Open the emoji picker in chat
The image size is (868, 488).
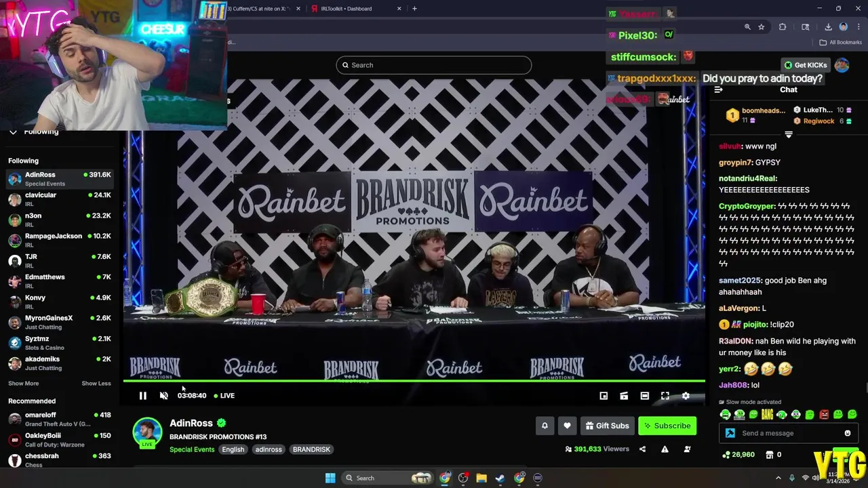pyautogui.click(x=847, y=433)
